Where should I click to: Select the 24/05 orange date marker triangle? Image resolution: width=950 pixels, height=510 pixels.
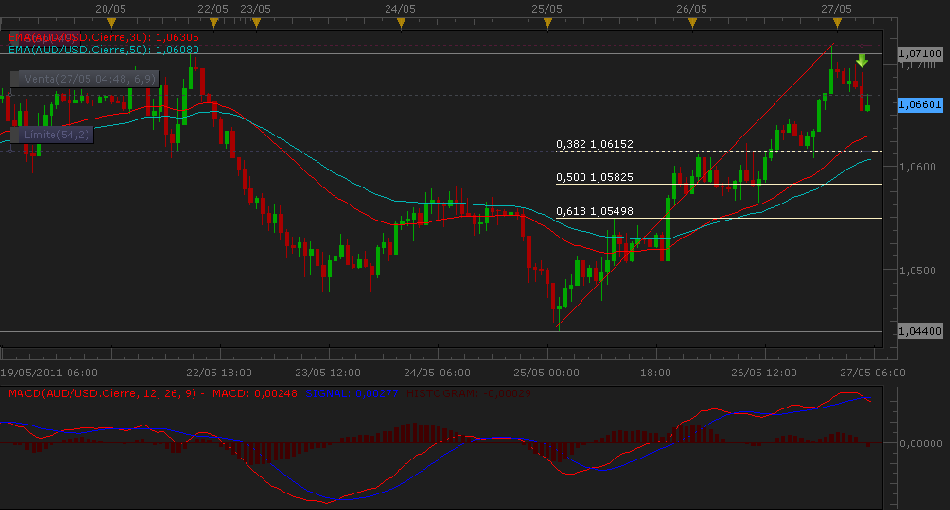[x=399, y=21]
